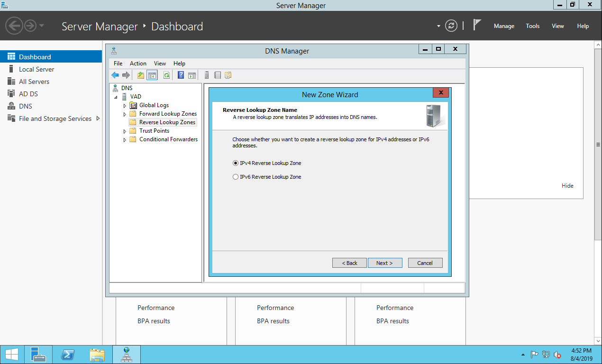
Task: Click the green Refresh toolbar icon
Action: [166, 75]
